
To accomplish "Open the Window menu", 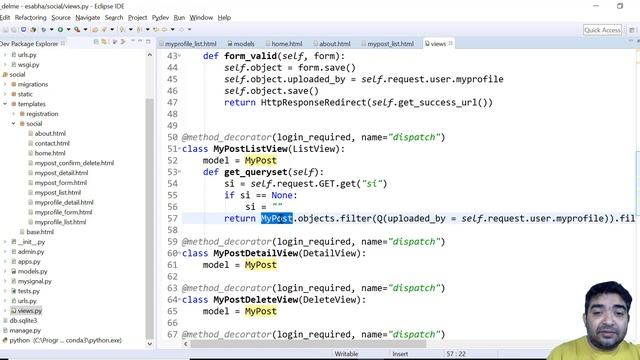I will (201, 18).
